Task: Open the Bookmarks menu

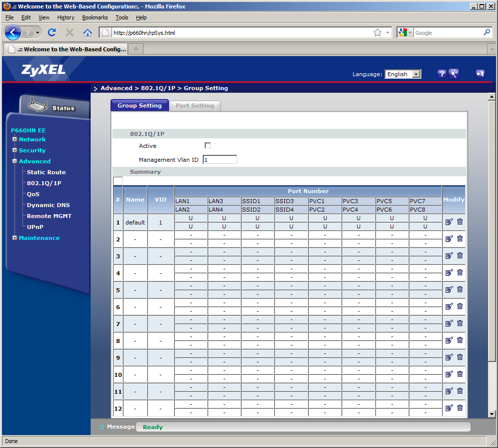Action: point(95,17)
